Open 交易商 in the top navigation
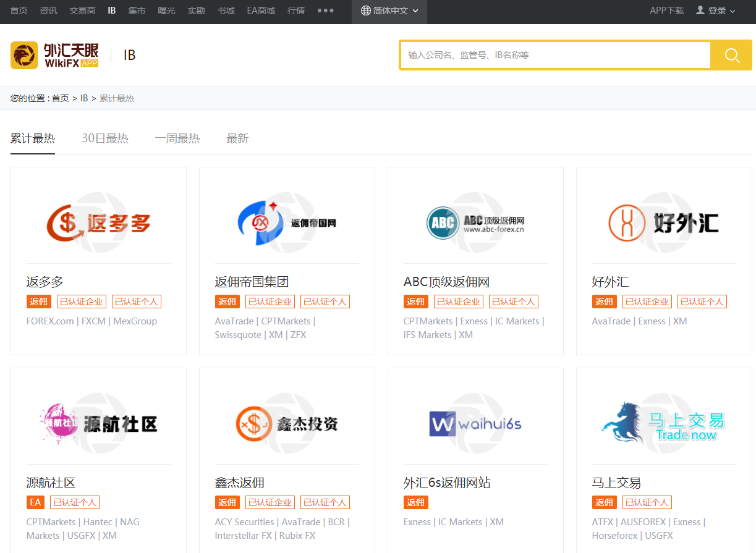 pyautogui.click(x=82, y=11)
